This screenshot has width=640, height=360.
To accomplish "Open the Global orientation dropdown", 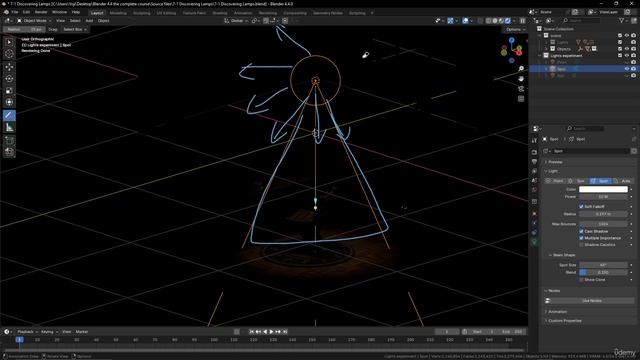I will coord(235,20).
